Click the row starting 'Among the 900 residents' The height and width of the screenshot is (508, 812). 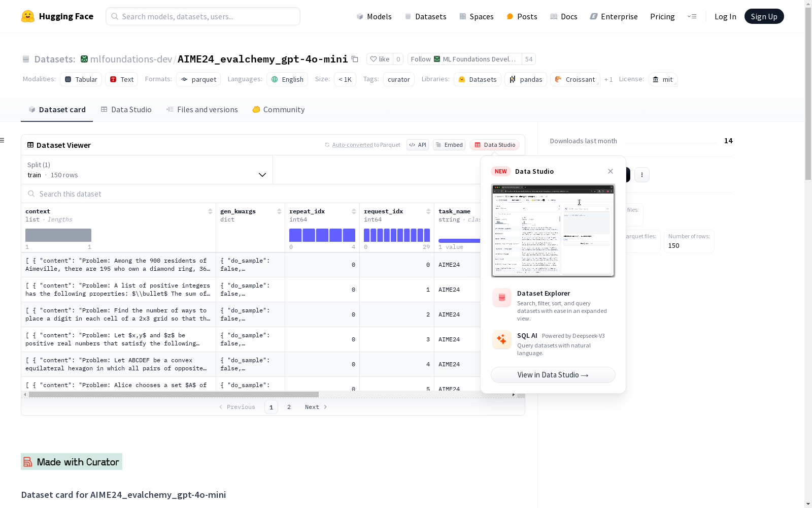tap(251, 265)
